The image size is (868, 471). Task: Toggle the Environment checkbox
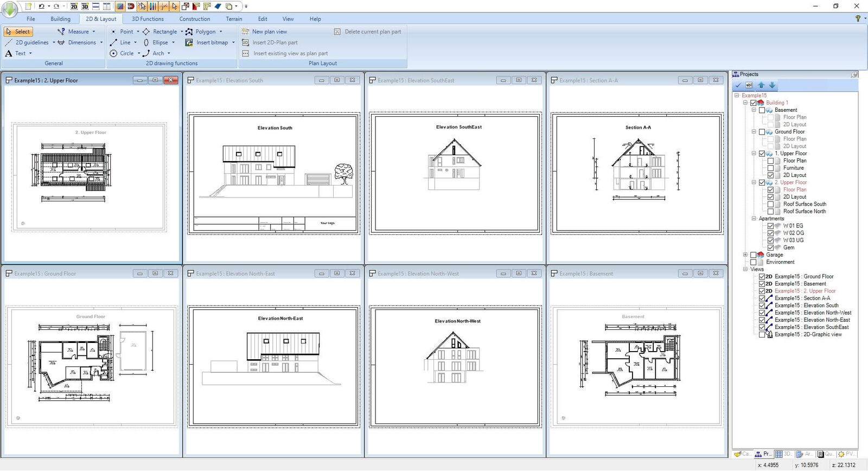(x=754, y=262)
